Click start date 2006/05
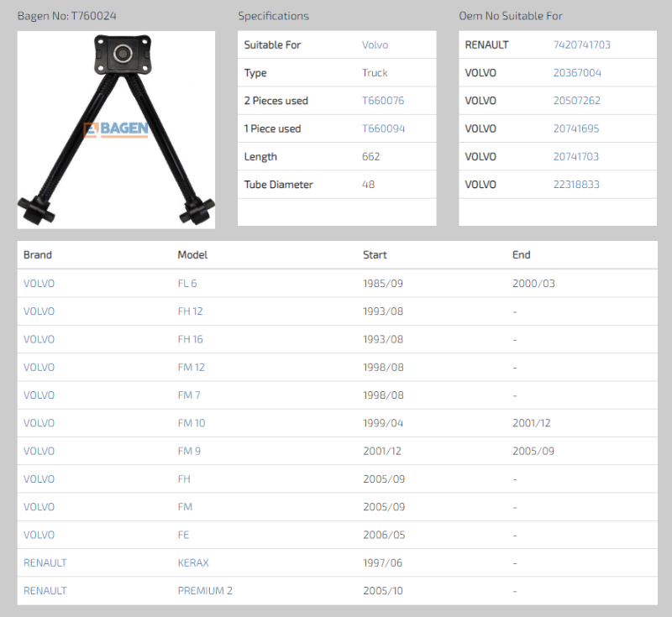The height and width of the screenshot is (617, 672). pyautogui.click(x=384, y=535)
